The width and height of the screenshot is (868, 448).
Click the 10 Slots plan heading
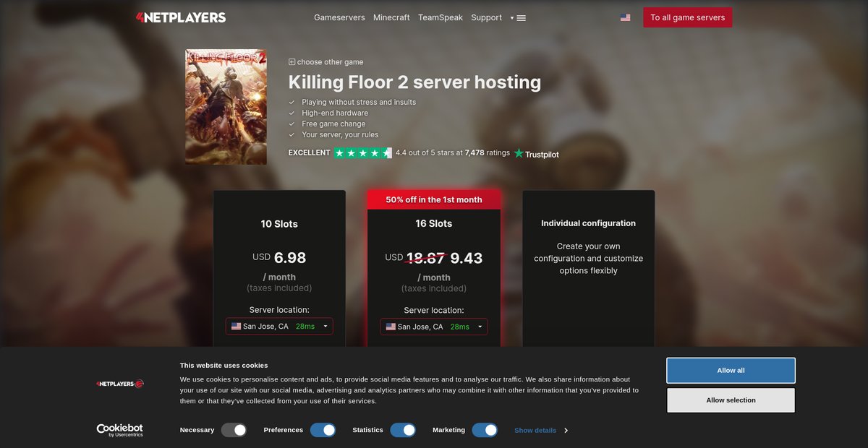279,224
